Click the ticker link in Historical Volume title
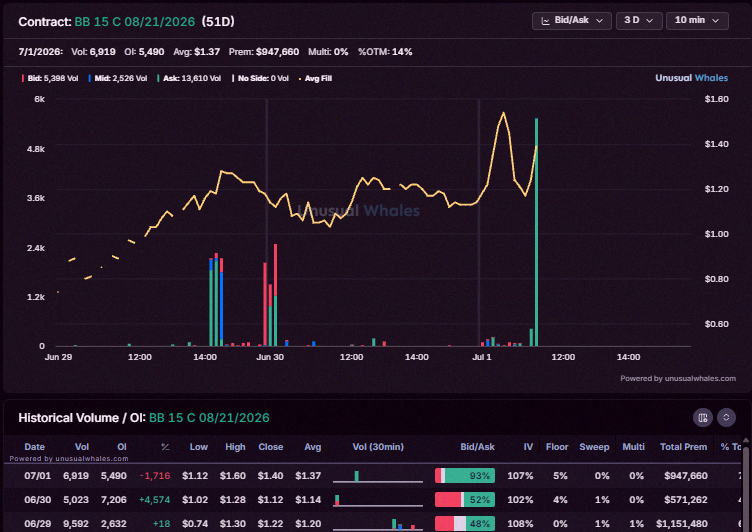752x532 pixels. [x=209, y=418]
